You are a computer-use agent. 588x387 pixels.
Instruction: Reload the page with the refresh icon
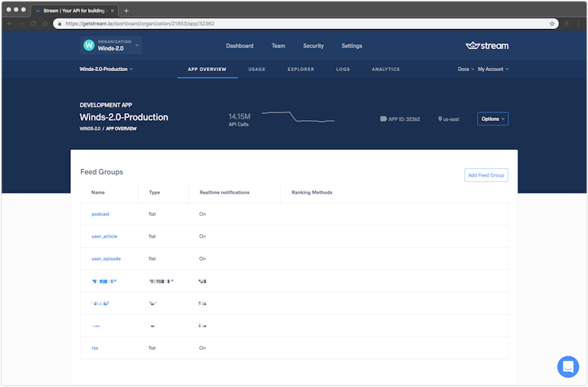coord(34,24)
